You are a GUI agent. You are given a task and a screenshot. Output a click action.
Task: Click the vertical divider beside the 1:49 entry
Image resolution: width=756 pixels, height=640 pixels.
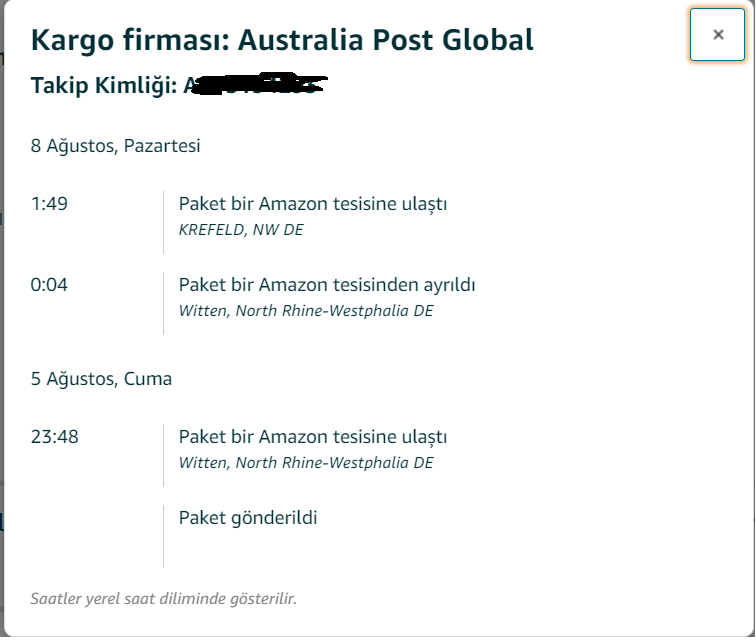(x=163, y=222)
